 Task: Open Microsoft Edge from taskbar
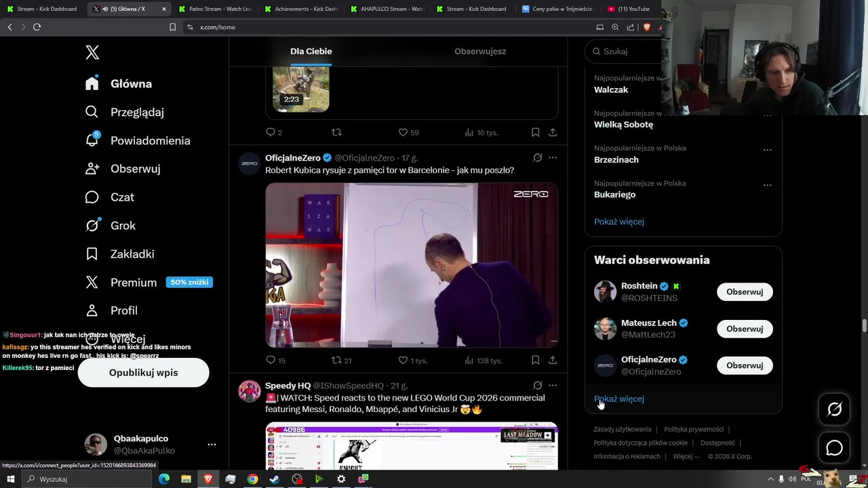point(164,479)
